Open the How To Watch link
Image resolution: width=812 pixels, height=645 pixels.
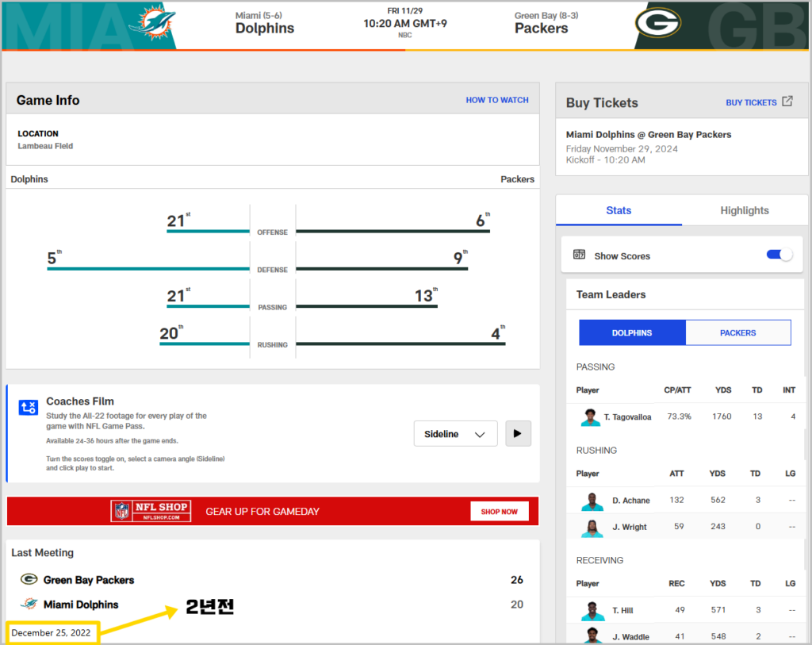497,100
